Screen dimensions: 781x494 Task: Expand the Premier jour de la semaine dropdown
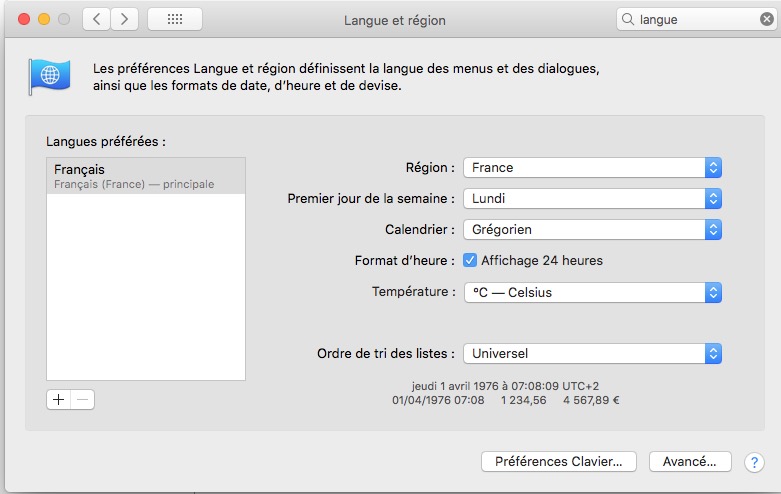pyautogui.click(x=591, y=198)
